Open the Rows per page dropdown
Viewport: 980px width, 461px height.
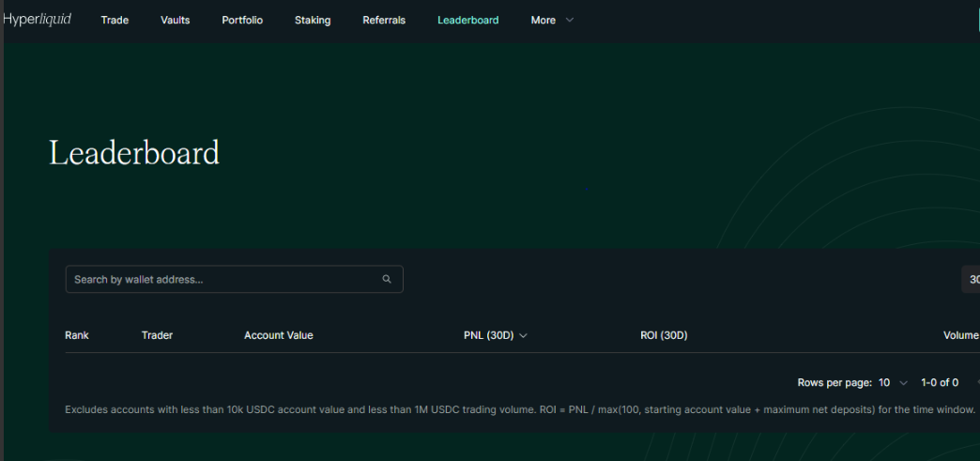point(893,382)
